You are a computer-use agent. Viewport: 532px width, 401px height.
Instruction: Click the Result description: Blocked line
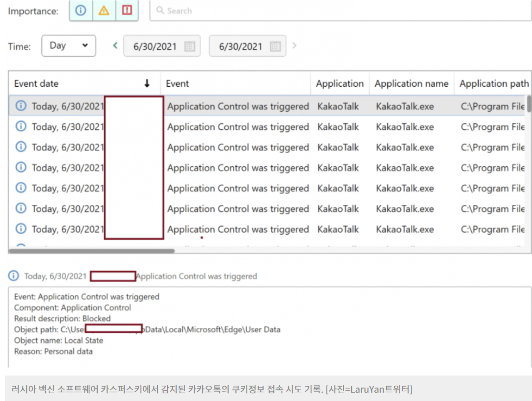click(63, 318)
